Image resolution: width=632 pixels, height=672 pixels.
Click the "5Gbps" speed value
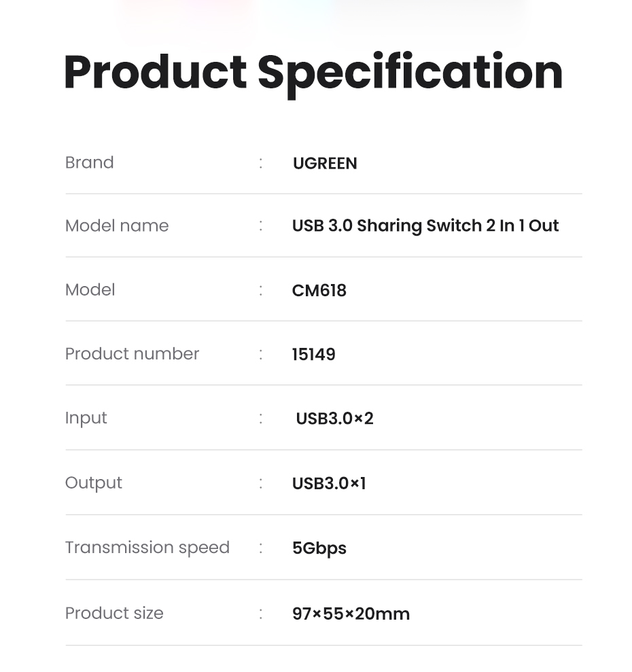click(x=319, y=548)
